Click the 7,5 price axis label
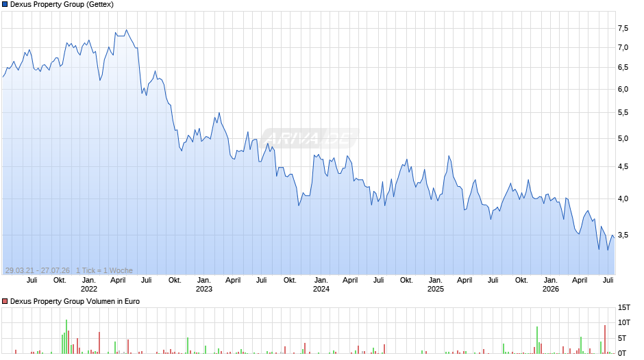Viewport: 644px width, 360px height. pos(623,28)
